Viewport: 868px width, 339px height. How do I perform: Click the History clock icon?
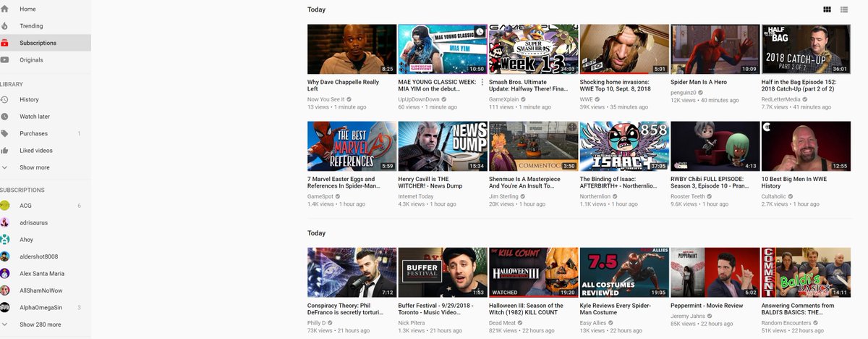pyautogui.click(x=5, y=99)
